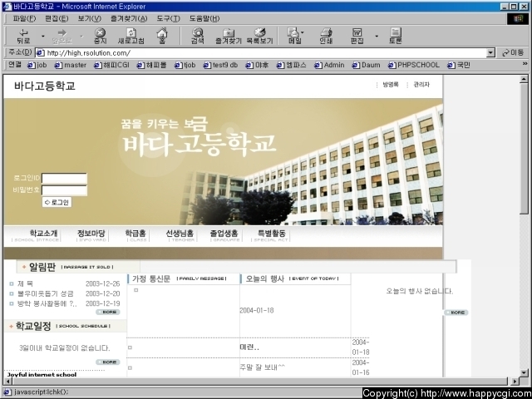Image resolution: width=532 pixels, height=399 pixels.
Task: Open the family message 주말 잘 보내^^
Action: pyautogui.click(x=263, y=367)
